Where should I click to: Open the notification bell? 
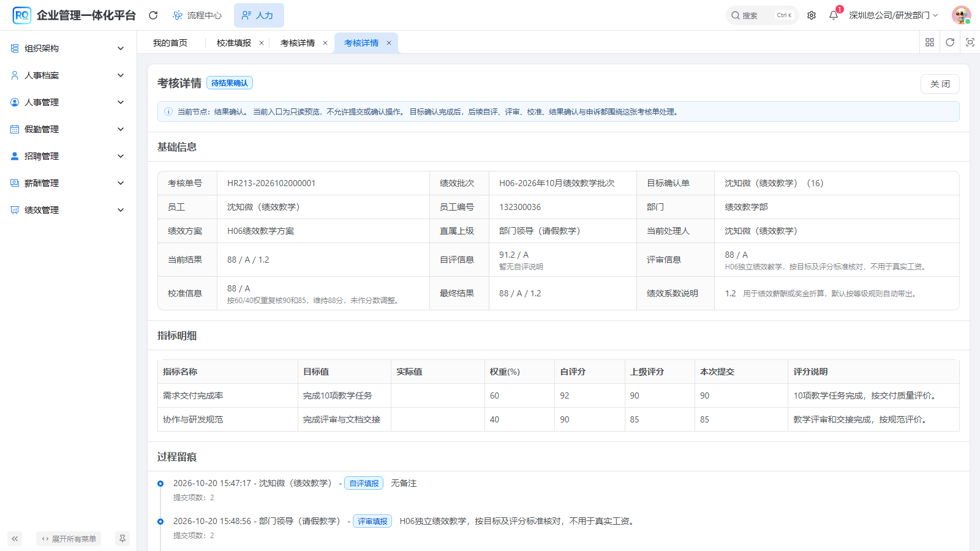[x=834, y=15]
